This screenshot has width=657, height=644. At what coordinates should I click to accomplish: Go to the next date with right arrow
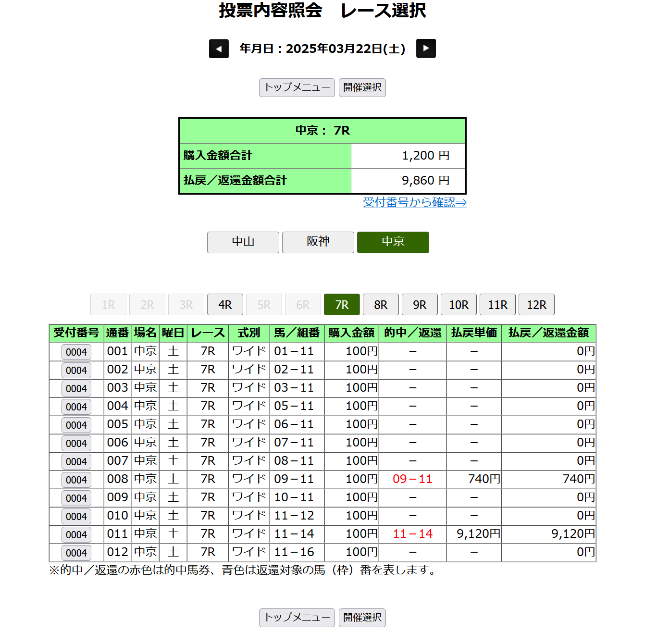[426, 49]
